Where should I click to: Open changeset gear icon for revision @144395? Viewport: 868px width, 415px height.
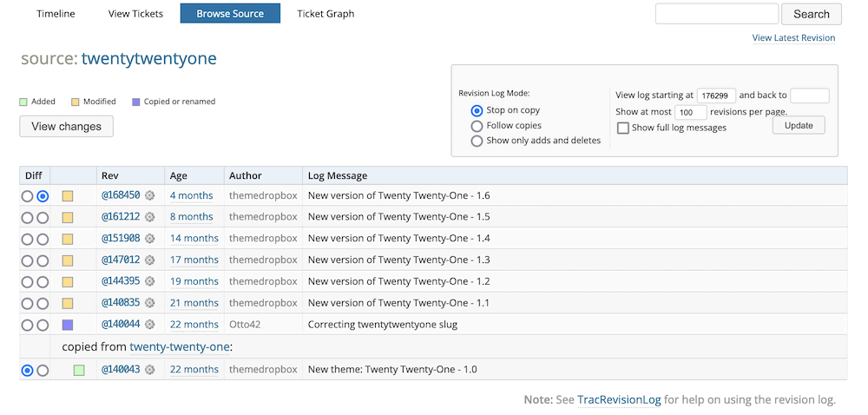(x=149, y=281)
